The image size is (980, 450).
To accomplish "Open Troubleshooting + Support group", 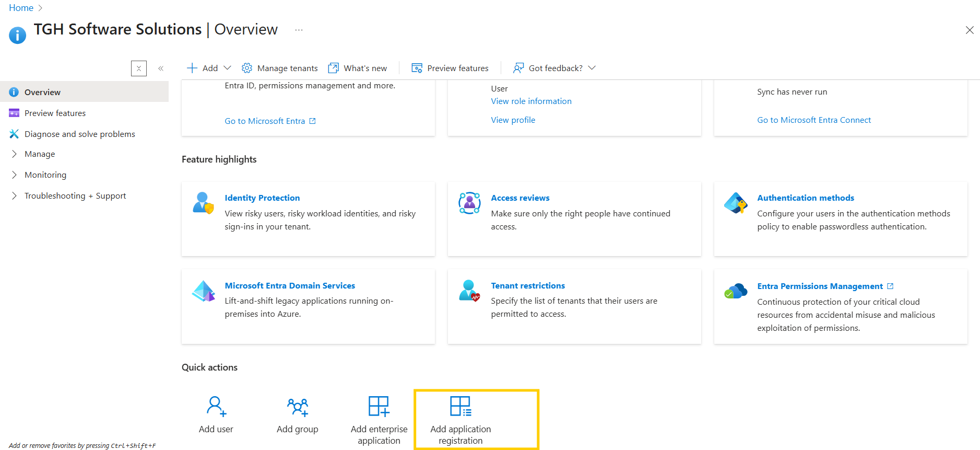I will (75, 195).
